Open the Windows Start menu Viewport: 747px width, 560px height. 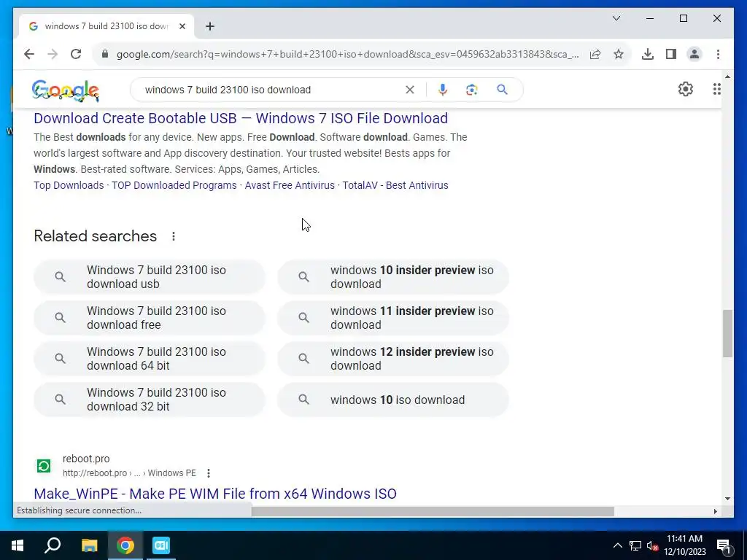click(x=18, y=545)
